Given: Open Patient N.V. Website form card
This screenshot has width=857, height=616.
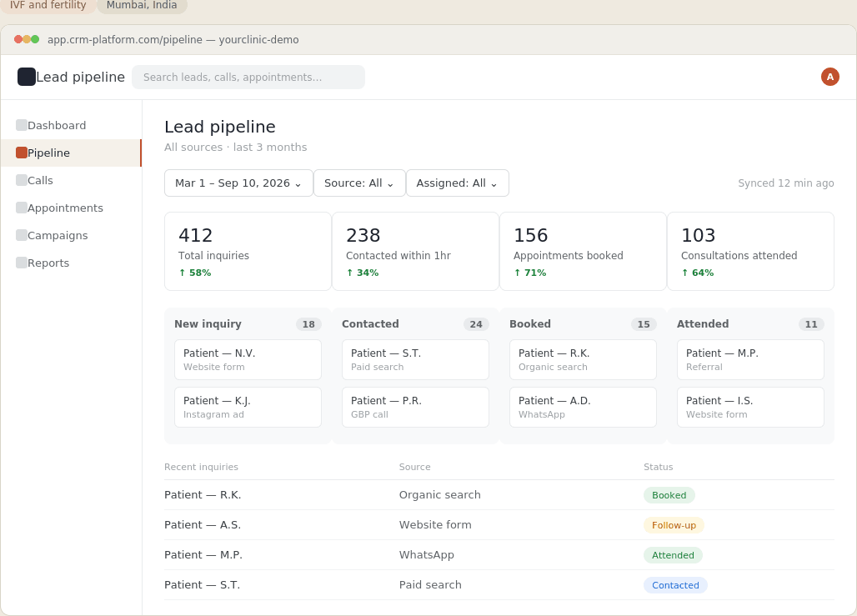Looking at the screenshot, I should point(248,359).
